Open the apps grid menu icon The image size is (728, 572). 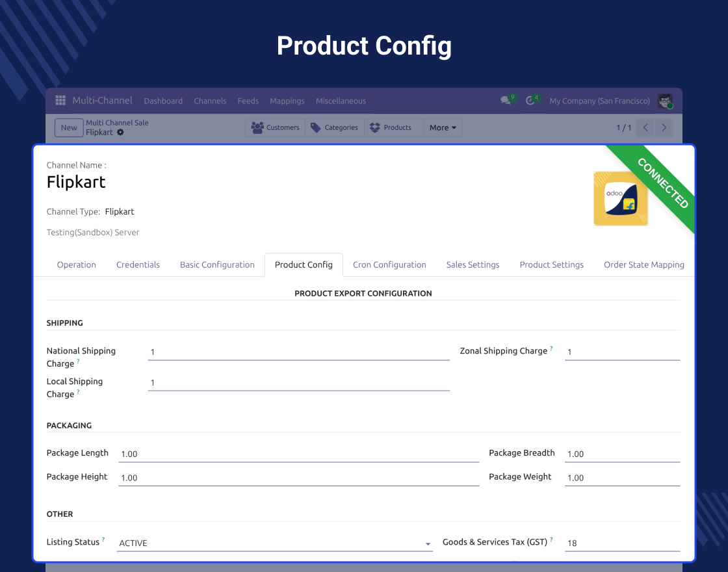[60, 100]
